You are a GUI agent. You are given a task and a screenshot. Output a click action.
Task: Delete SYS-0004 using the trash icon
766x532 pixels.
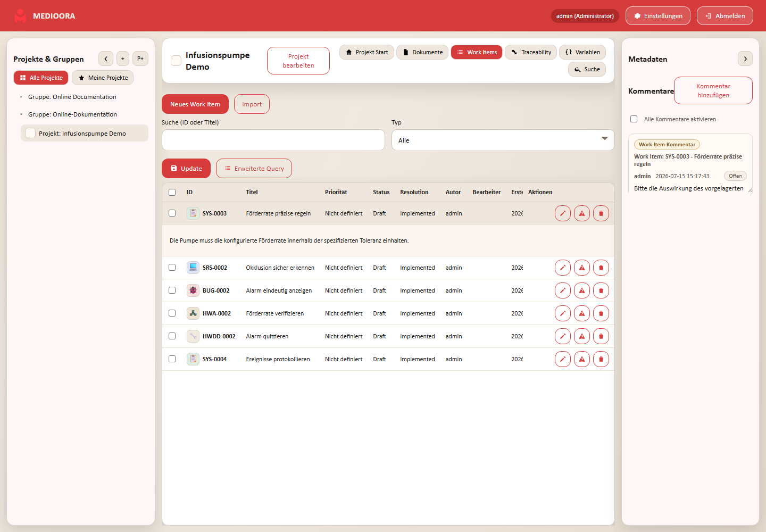(601, 359)
